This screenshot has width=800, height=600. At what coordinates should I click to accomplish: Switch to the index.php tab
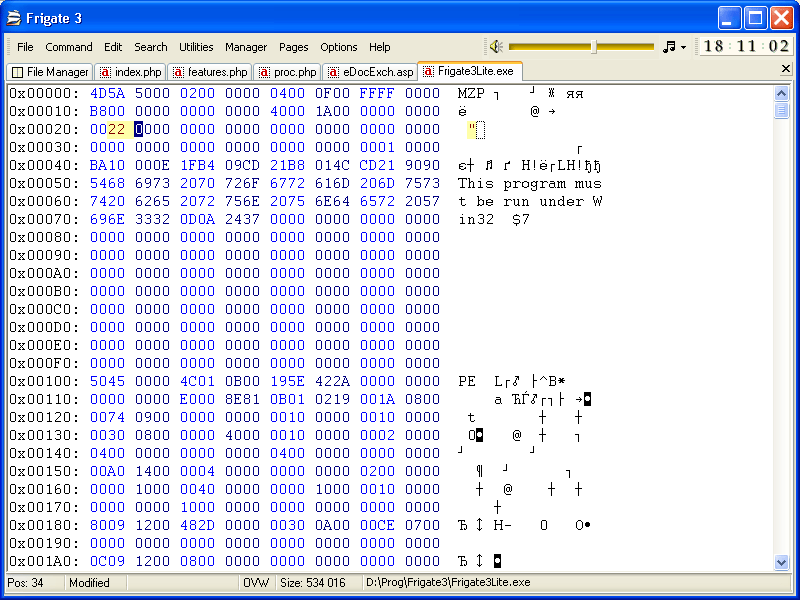[x=131, y=72]
